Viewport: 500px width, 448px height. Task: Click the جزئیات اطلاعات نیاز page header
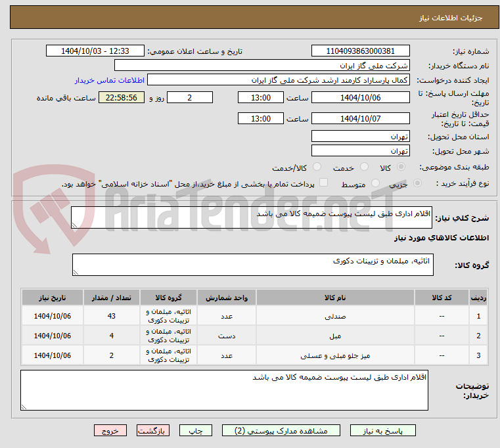(x=450, y=18)
